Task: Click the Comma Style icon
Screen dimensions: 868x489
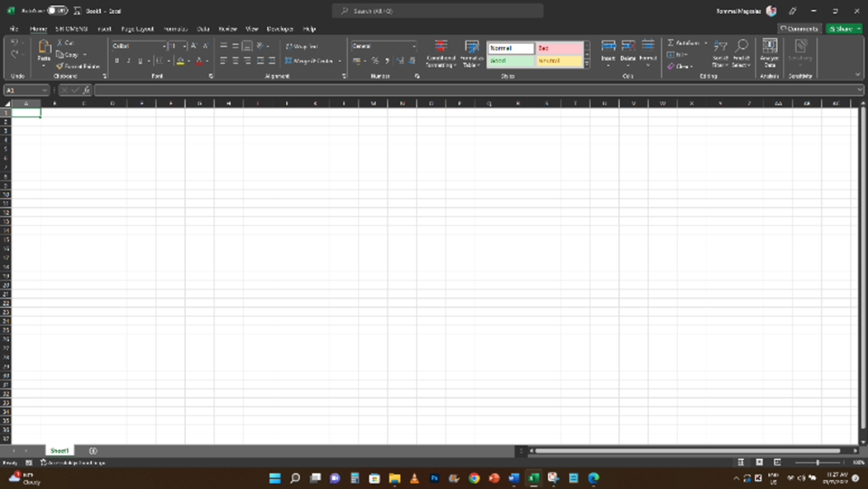Action: pyautogui.click(x=387, y=61)
